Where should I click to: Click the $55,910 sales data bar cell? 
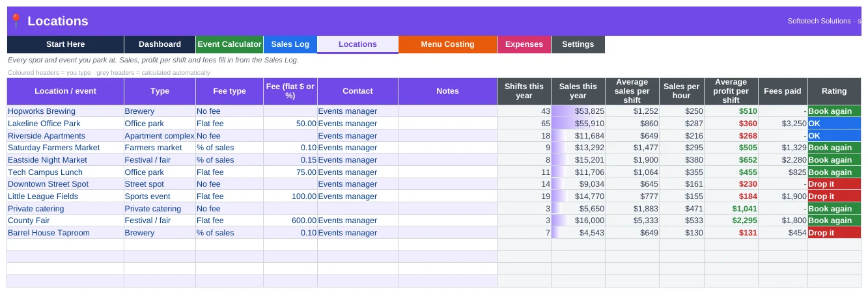(578, 124)
